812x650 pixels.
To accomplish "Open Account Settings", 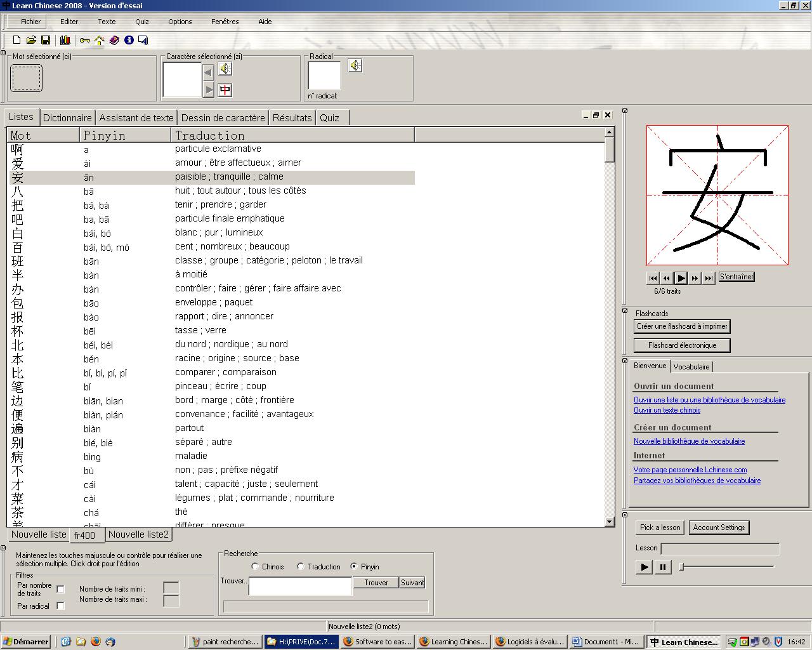I will 719,527.
